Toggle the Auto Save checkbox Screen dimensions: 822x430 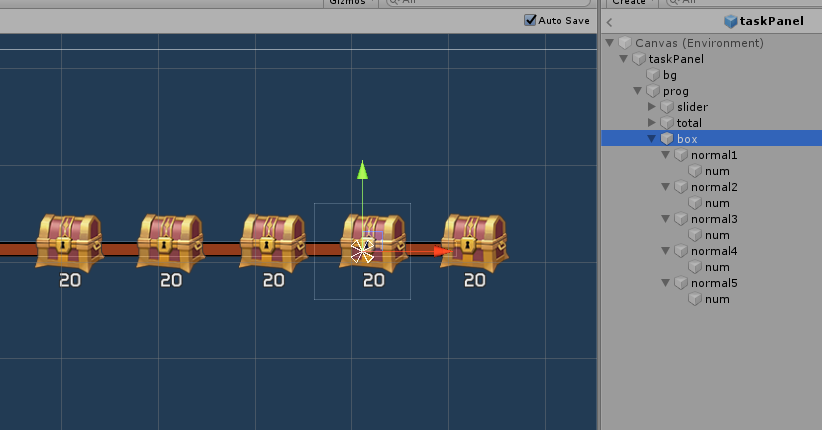point(530,20)
